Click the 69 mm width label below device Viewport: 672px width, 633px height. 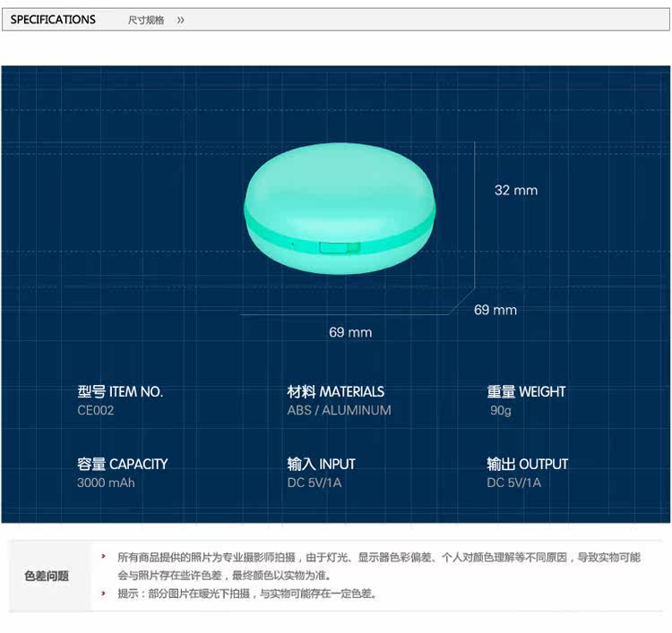click(350, 332)
